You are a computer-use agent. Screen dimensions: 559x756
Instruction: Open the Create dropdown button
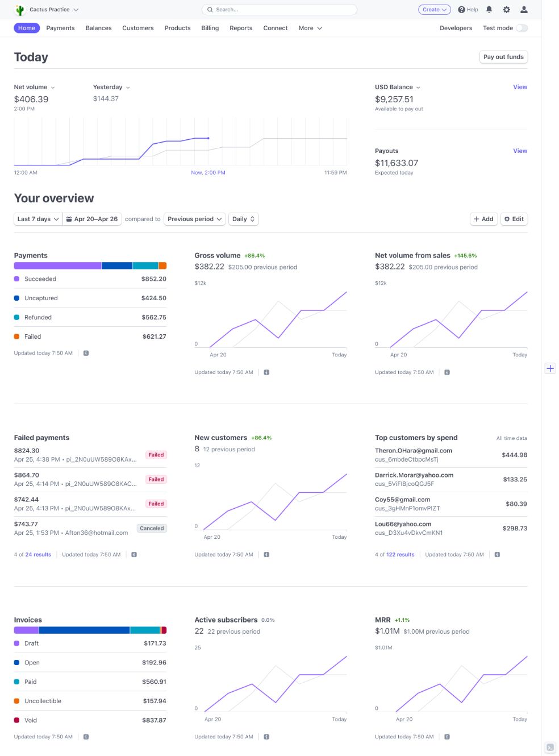pyautogui.click(x=435, y=10)
